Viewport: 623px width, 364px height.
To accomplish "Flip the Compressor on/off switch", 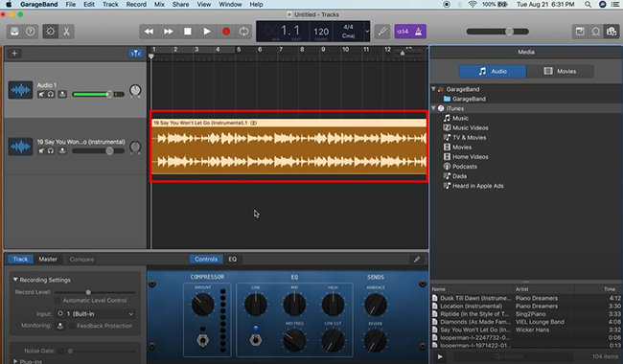I will coord(202,340).
